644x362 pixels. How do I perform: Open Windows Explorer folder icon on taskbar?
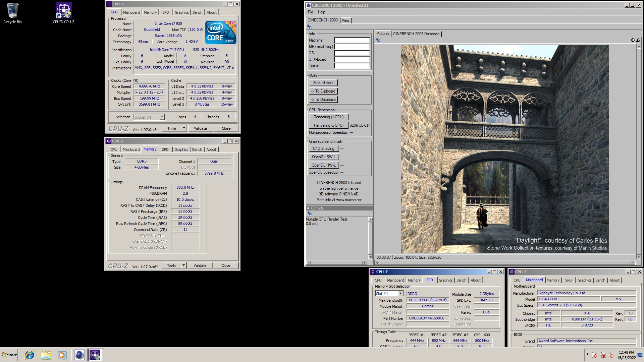tap(46, 355)
